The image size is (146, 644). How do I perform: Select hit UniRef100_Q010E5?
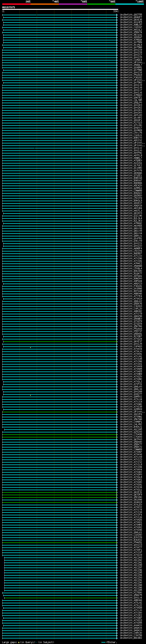[x=131, y=22]
